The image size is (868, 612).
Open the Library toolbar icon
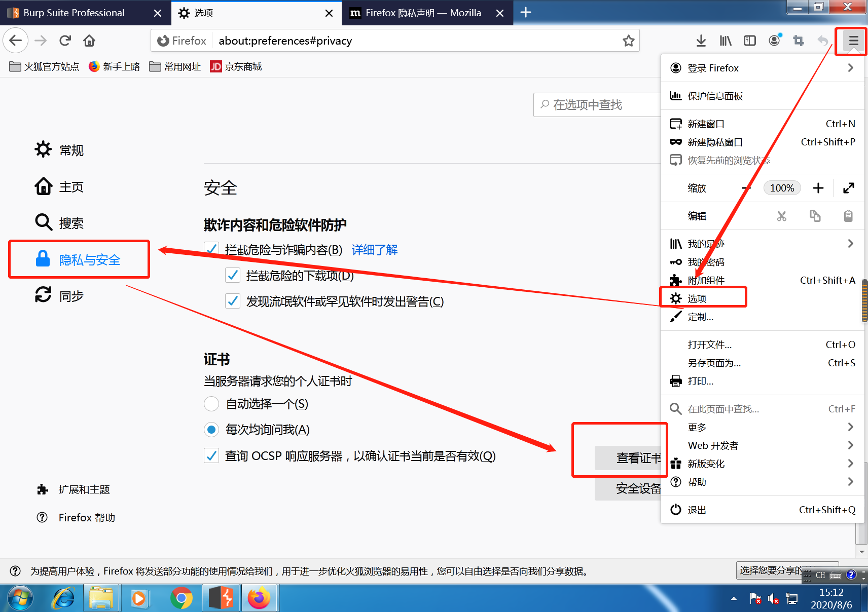pos(725,41)
